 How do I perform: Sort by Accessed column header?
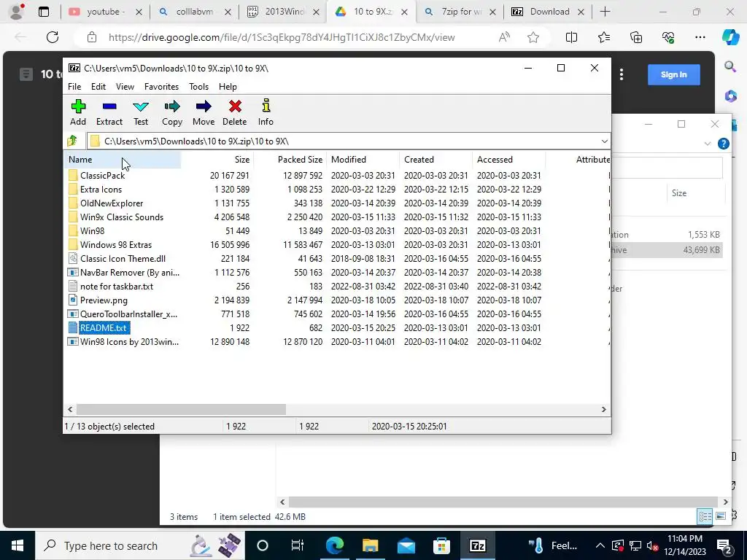508,160
